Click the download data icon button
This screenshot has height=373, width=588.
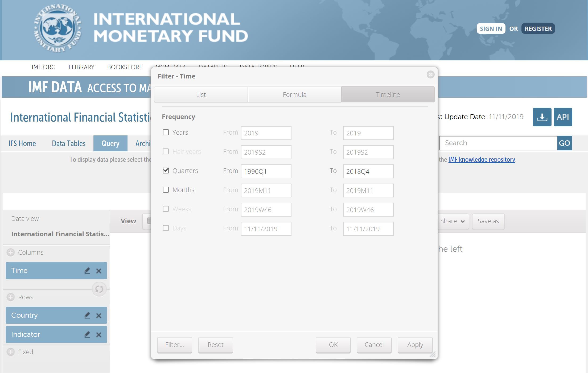point(542,117)
